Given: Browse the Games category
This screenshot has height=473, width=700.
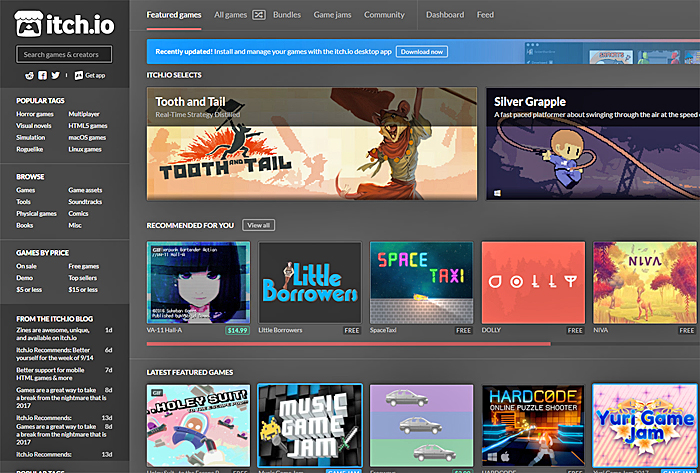Looking at the screenshot, I should 25,190.
